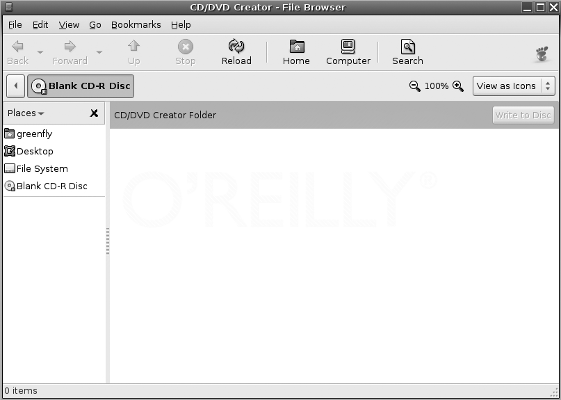Click the path bar left arrow button
Screen dimensions: 561x400
[15, 86]
